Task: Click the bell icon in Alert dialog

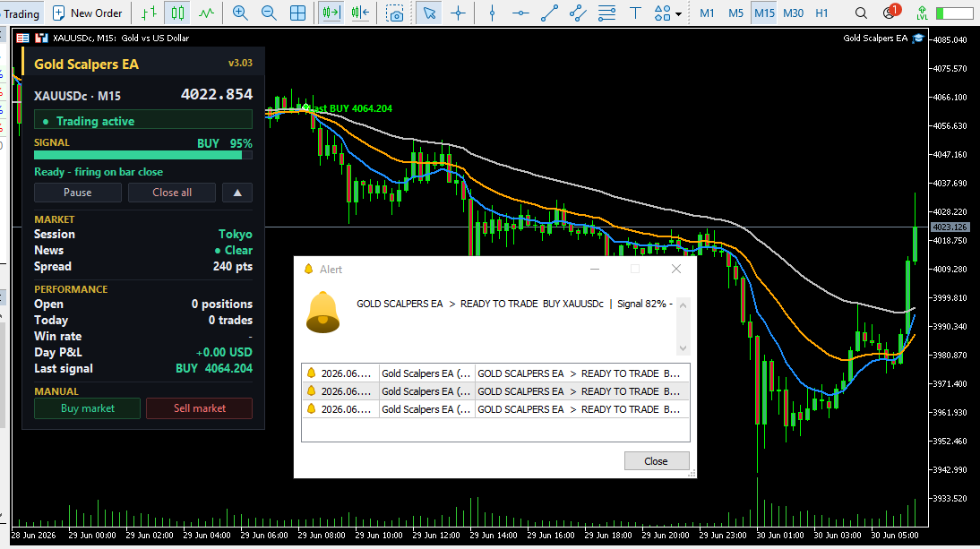Action: [x=322, y=313]
